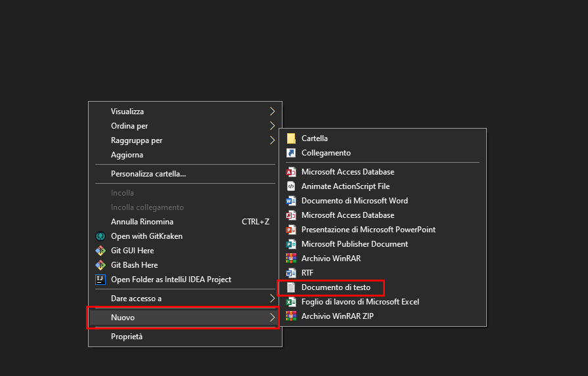Click the Raggruppa per label
The image size is (588, 376).
point(137,140)
